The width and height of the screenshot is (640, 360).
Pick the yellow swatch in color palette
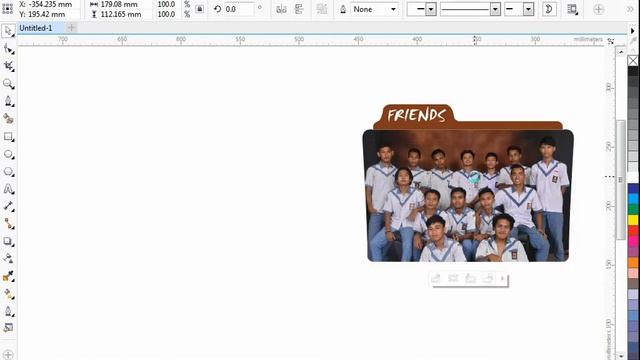[633, 220]
